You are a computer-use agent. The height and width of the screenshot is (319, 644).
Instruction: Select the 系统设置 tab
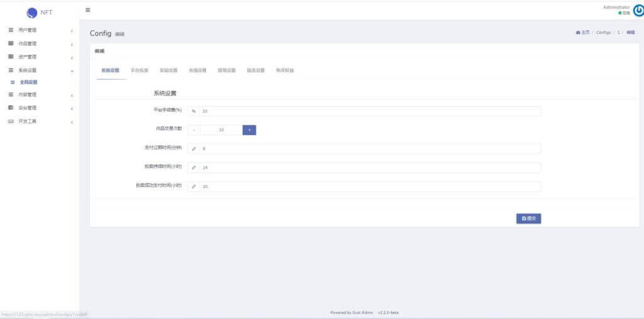click(111, 70)
